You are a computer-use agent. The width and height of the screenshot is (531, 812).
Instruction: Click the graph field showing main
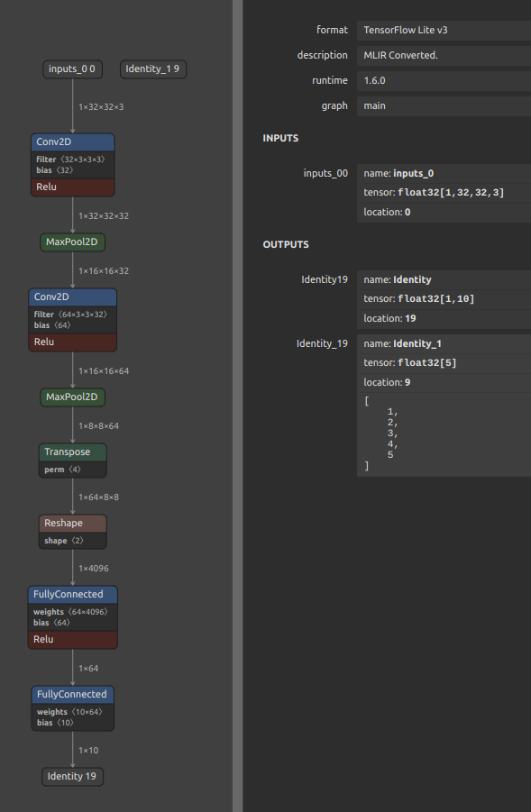click(444, 105)
